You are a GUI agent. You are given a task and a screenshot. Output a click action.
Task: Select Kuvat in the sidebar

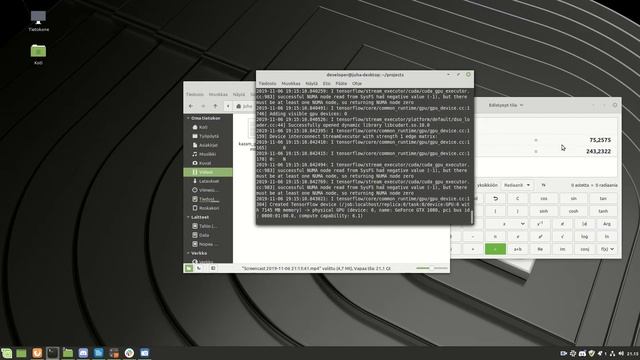208,163
